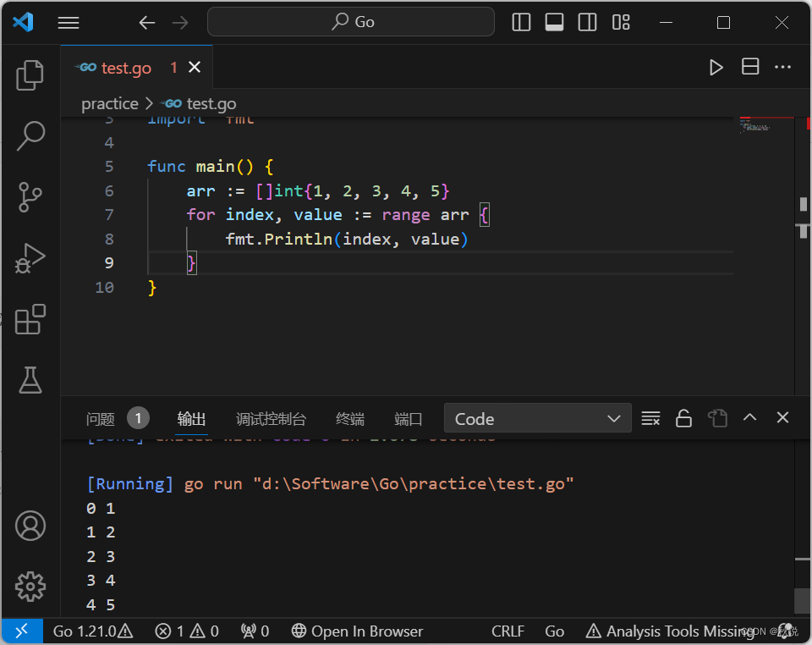
Task: Click the practice breadcrumb folder
Action: [110, 103]
